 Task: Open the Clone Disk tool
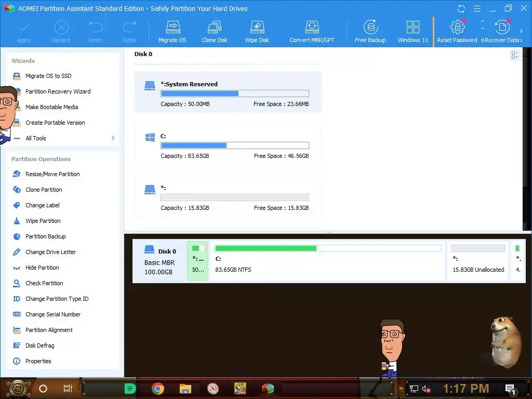215,32
